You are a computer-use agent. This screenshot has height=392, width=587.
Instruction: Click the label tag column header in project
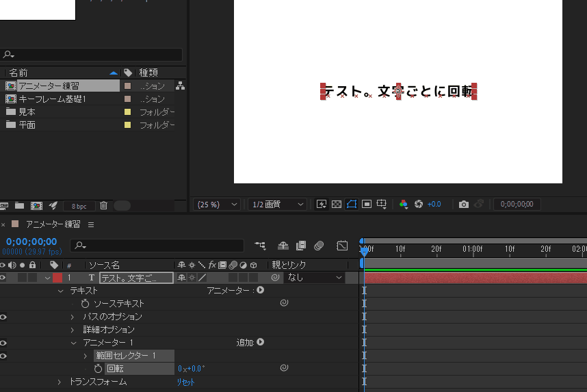[x=128, y=73]
